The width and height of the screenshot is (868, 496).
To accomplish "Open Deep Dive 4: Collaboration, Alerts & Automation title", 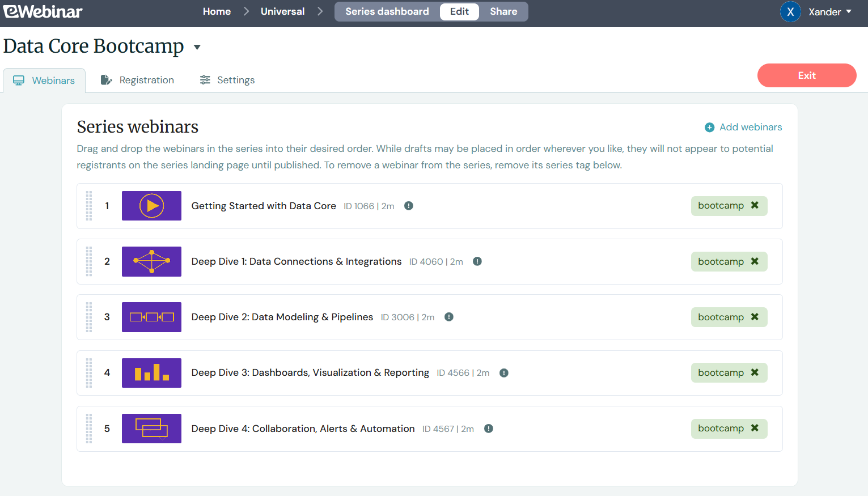I will (303, 429).
